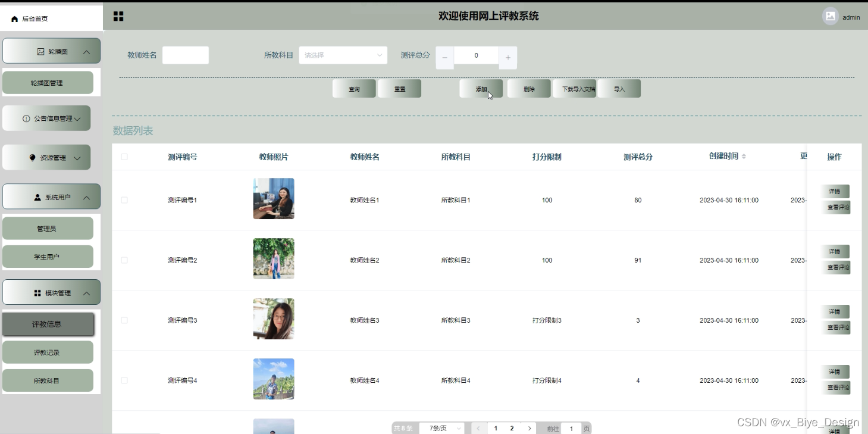Click the picture icon in 轮播图 menu
868x434 pixels.
click(x=41, y=52)
